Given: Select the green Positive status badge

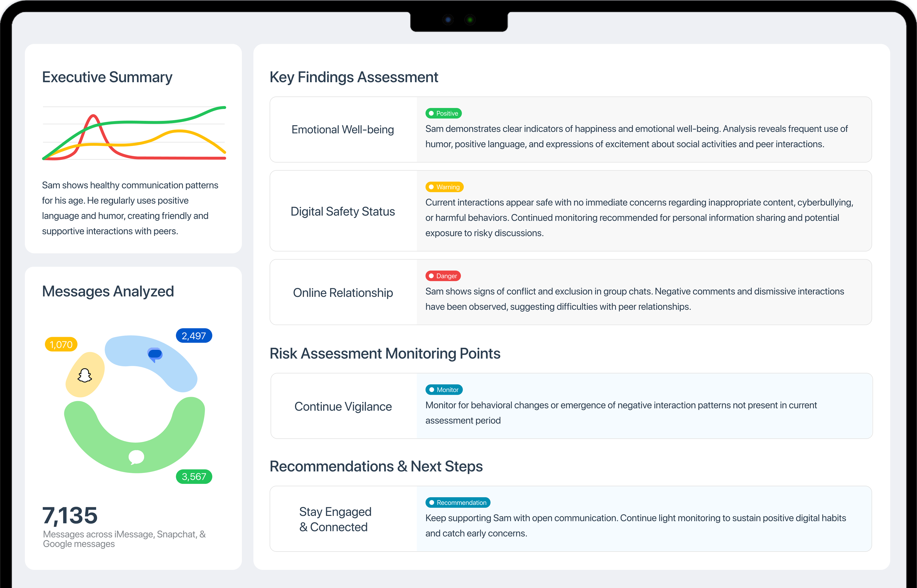Looking at the screenshot, I should 443,113.
